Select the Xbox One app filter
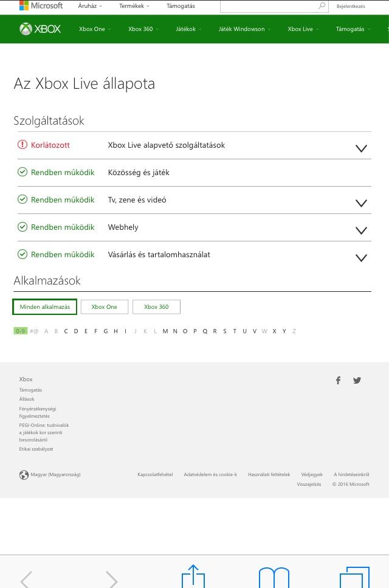 (104, 307)
